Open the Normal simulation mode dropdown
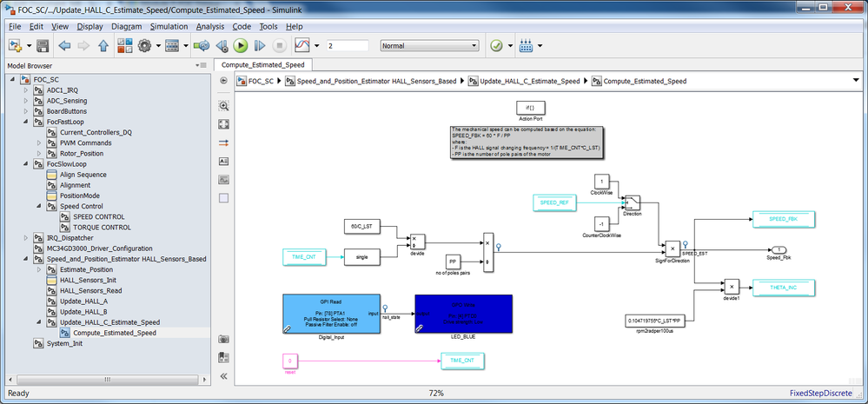This screenshot has width=868, height=404. tap(429, 46)
